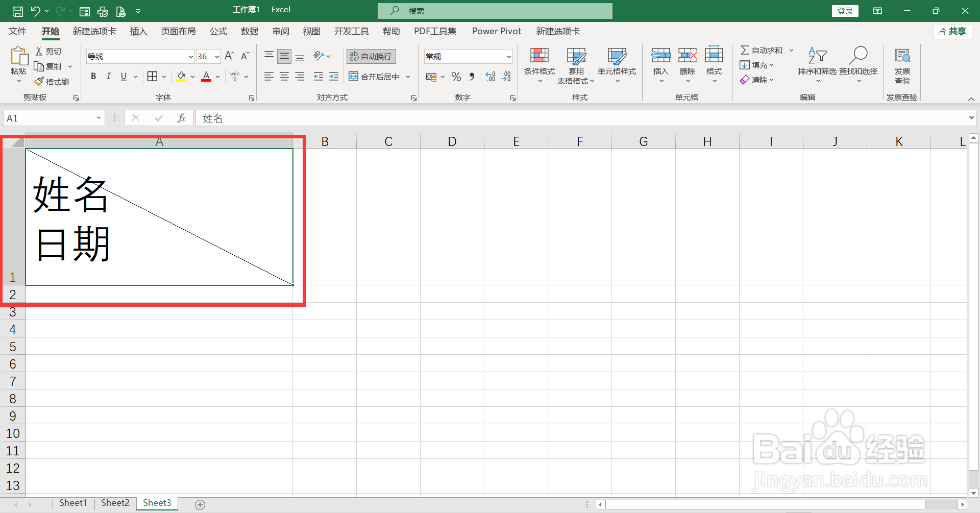This screenshot has height=513, width=980.
Task: Open the font size dropdown showing 36
Action: pos(217,56)
